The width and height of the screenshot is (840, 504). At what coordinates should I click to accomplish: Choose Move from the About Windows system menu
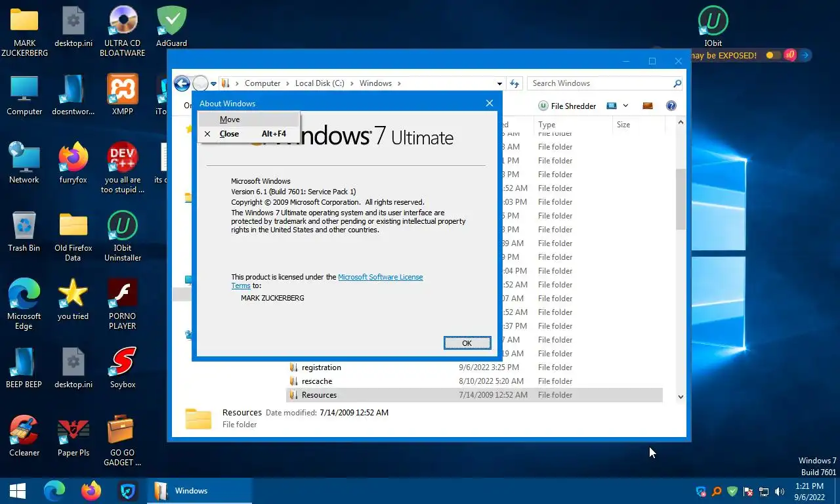[x=249, y=119]
